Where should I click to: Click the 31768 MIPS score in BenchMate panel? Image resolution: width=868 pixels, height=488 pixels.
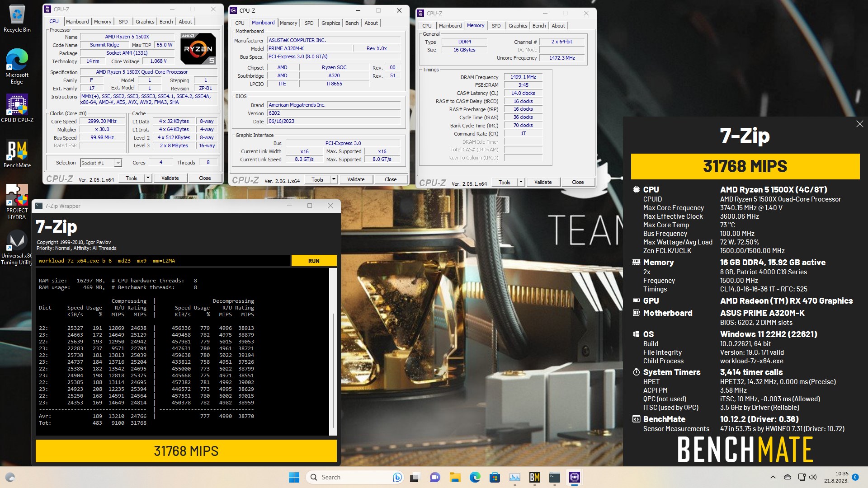click(x=745, y=166)
